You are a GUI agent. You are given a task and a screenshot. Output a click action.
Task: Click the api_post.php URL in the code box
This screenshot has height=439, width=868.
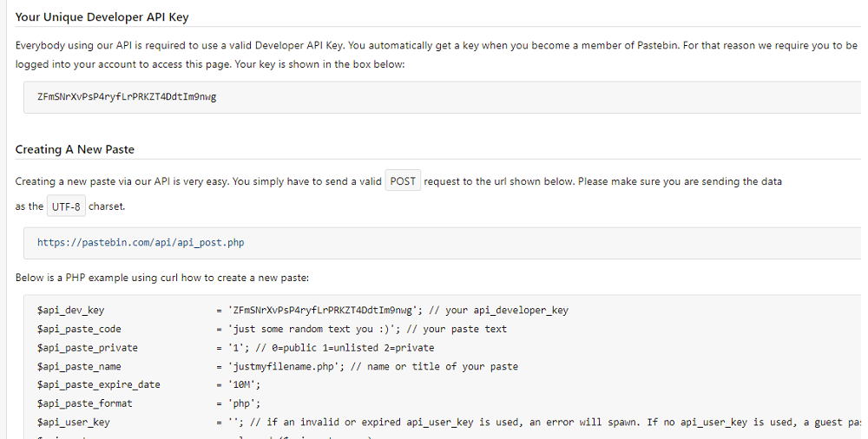(141, 243)
